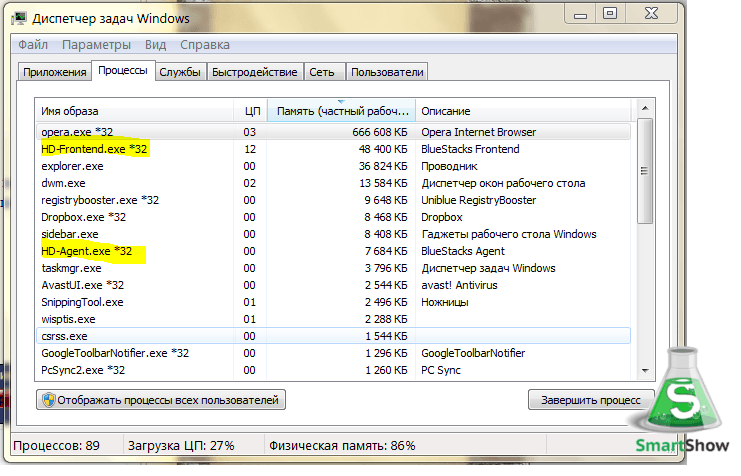Click the Opera Internet Browser description
The height and width of the screenshot is (476, 741).
pos(479,132)
